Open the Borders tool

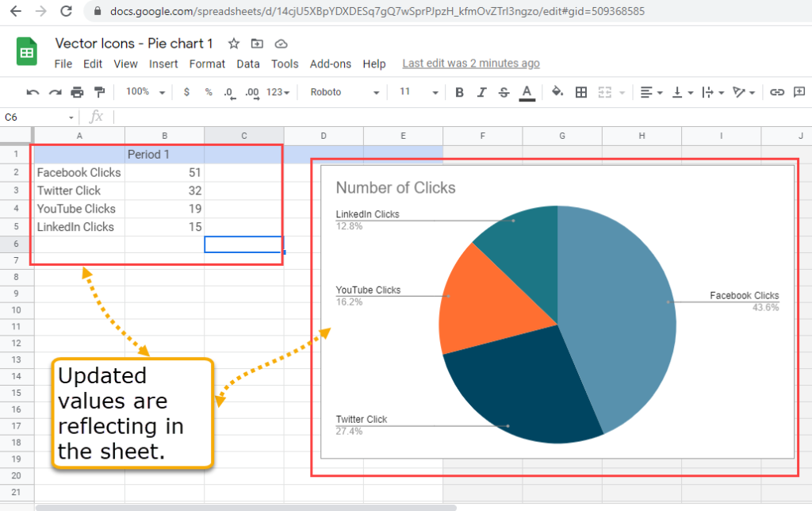[581, 92]
